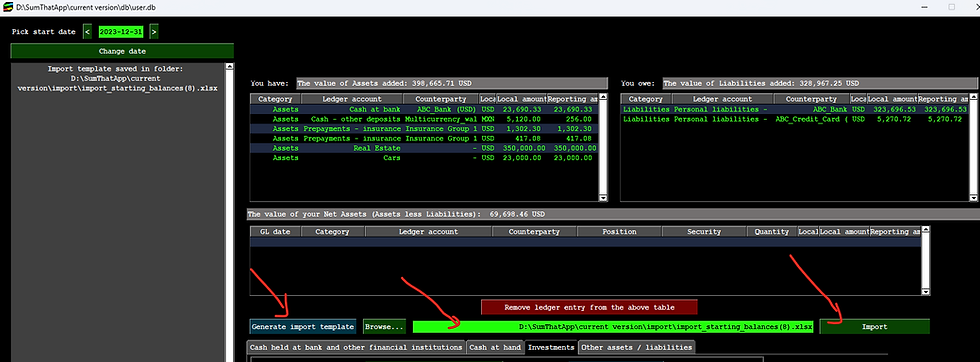980x362 pixels.
Task: Click investments table scrollbar up arrow
Action: [926, 229]
